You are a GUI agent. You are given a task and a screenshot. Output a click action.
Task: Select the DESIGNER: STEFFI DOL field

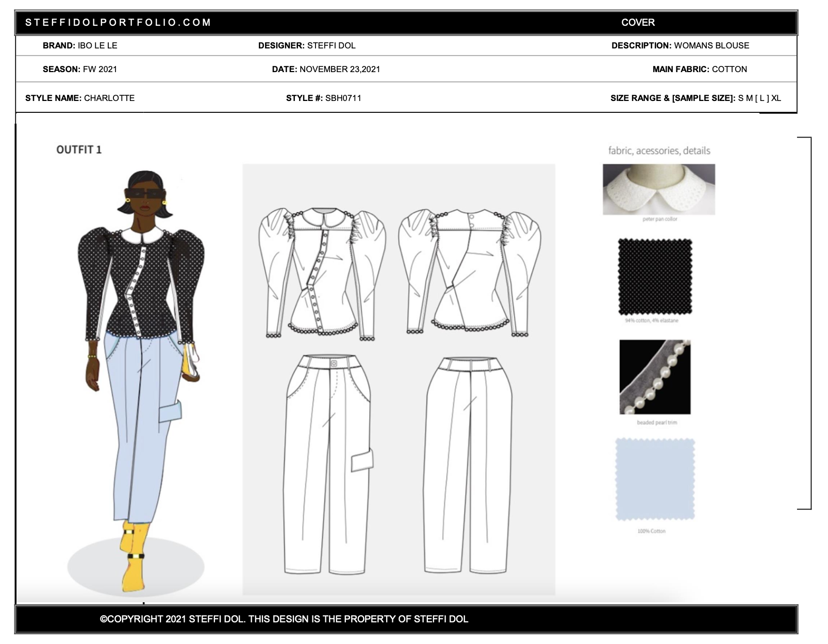click(307, 45)
